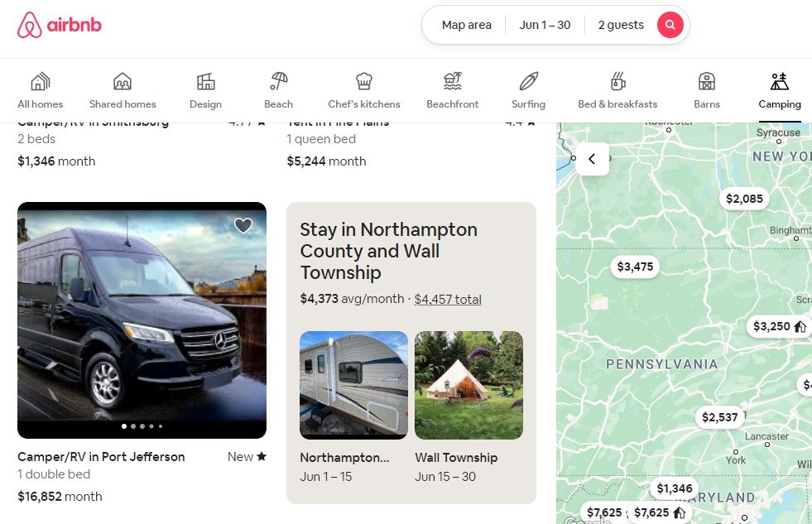Click the Airbnb logo

tap(59, 25)
